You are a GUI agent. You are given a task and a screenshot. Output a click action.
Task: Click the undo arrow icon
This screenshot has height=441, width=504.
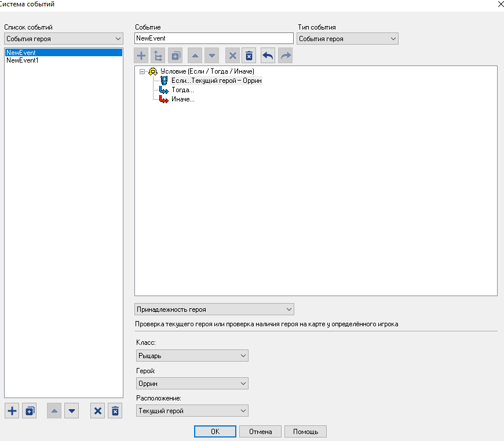(x=268, y=56)
